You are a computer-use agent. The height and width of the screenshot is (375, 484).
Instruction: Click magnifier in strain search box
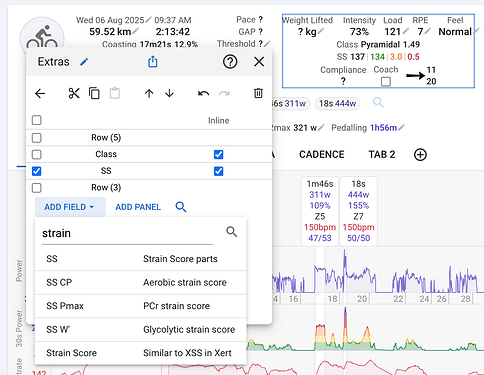232,232
